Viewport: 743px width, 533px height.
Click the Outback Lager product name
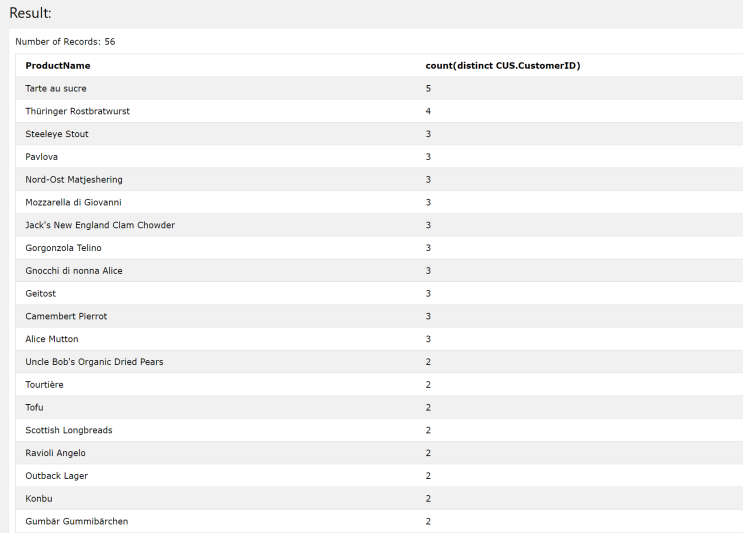pos(57,475)
